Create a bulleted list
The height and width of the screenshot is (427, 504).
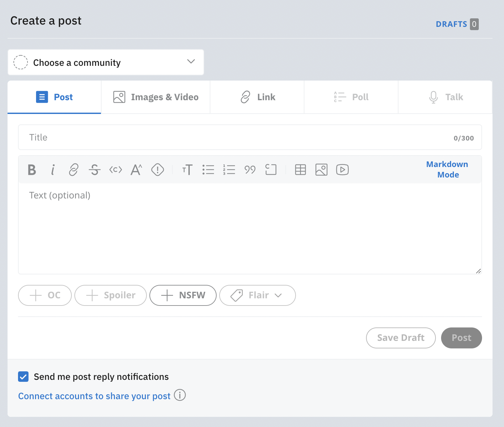[208, 170]
